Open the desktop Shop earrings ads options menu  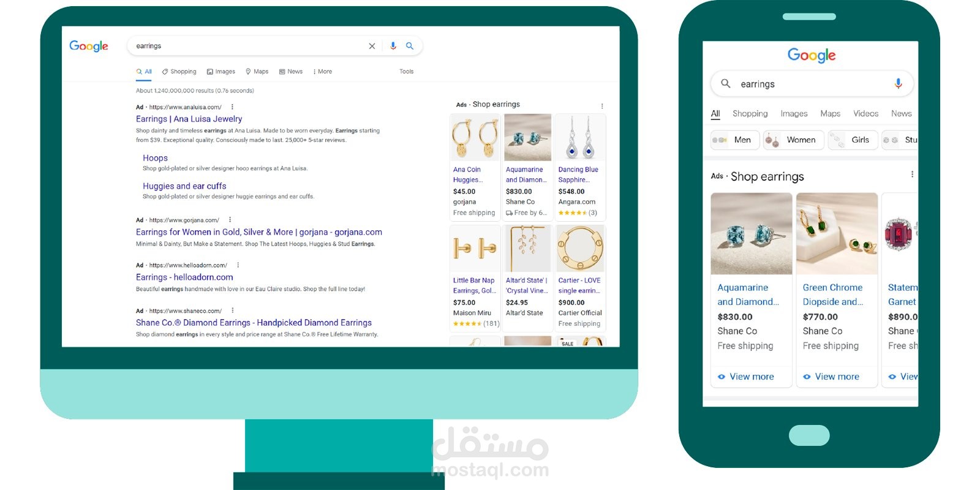602,106
